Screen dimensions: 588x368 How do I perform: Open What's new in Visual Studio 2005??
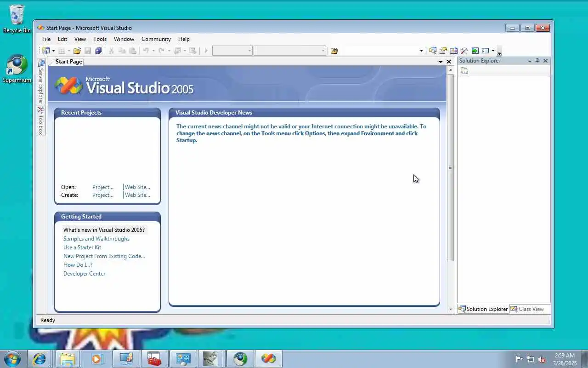104,230
